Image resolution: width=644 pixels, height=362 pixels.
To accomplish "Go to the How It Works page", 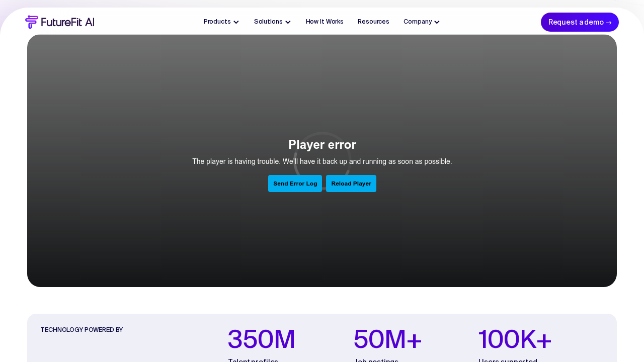I will 325,22.
